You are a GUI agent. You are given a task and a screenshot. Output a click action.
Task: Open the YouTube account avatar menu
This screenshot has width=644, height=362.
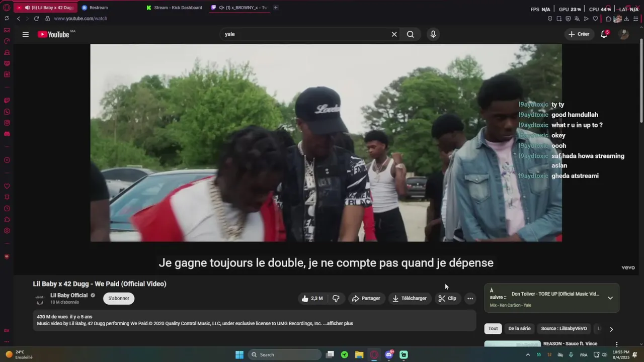tap(624, 34)
